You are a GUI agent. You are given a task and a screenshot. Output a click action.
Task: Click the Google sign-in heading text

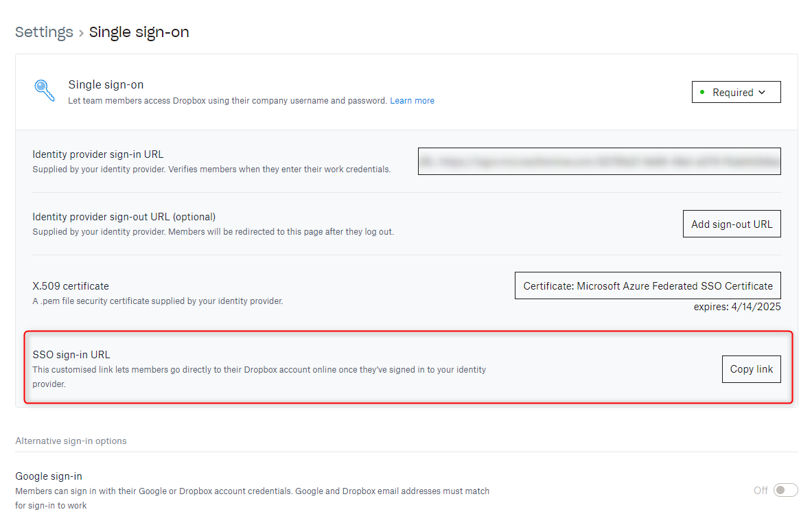click(49, 476)
